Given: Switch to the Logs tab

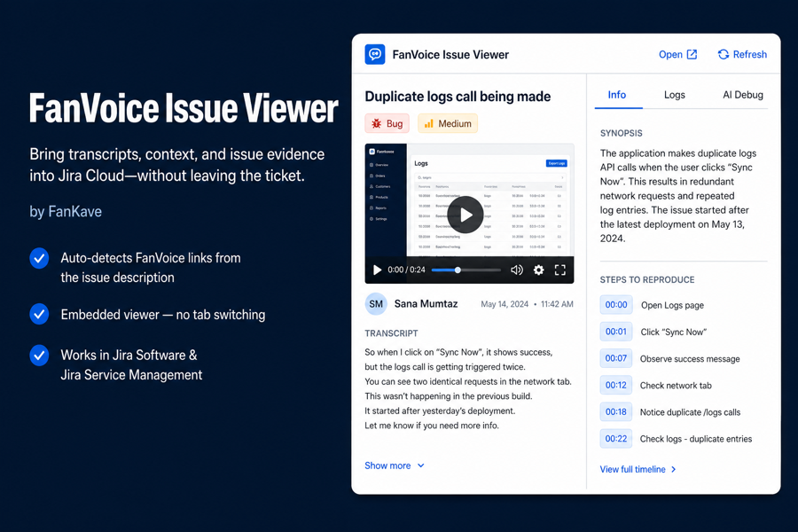Looking at the screenshot, I should pos(675,95).
